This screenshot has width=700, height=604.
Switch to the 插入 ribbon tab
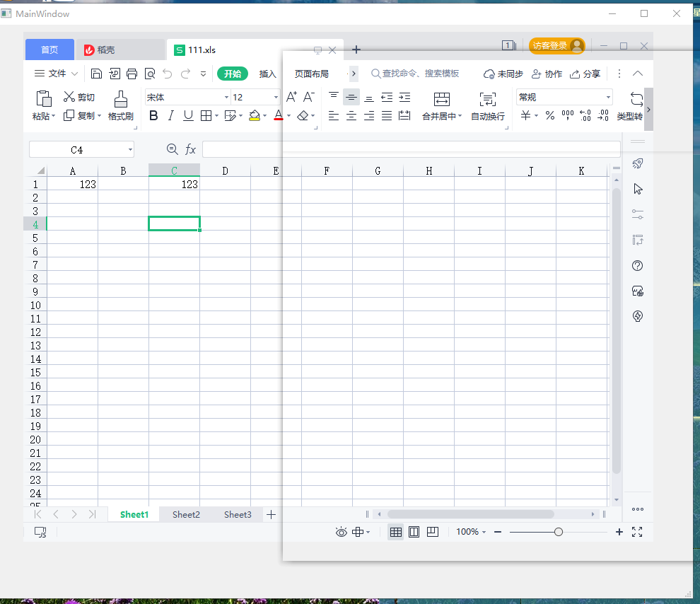pos(269,73)
